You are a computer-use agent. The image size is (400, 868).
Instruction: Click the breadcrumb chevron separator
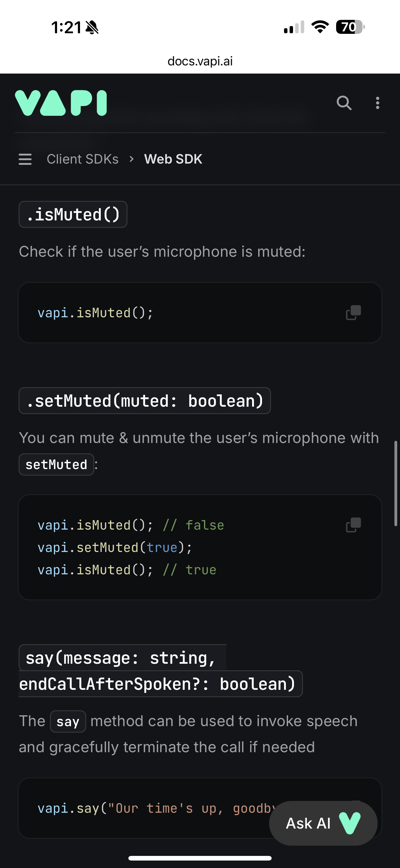click(x=132, y=159)
